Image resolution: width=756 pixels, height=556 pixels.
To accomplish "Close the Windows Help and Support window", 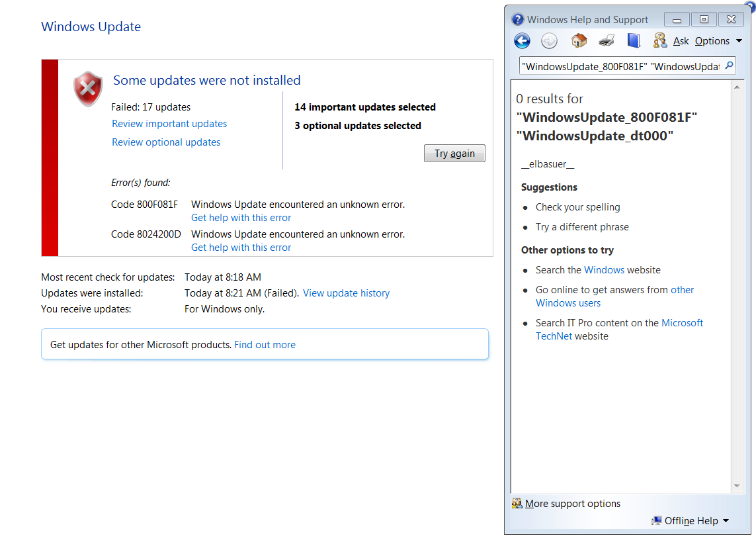I will pyautogui.click(x=731, y=19).
